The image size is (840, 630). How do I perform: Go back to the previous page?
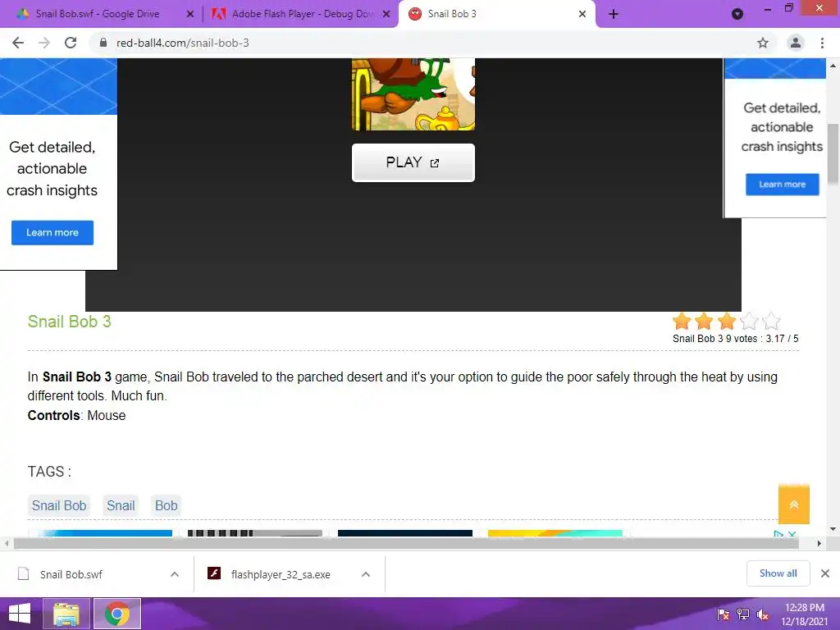point(18,43)
